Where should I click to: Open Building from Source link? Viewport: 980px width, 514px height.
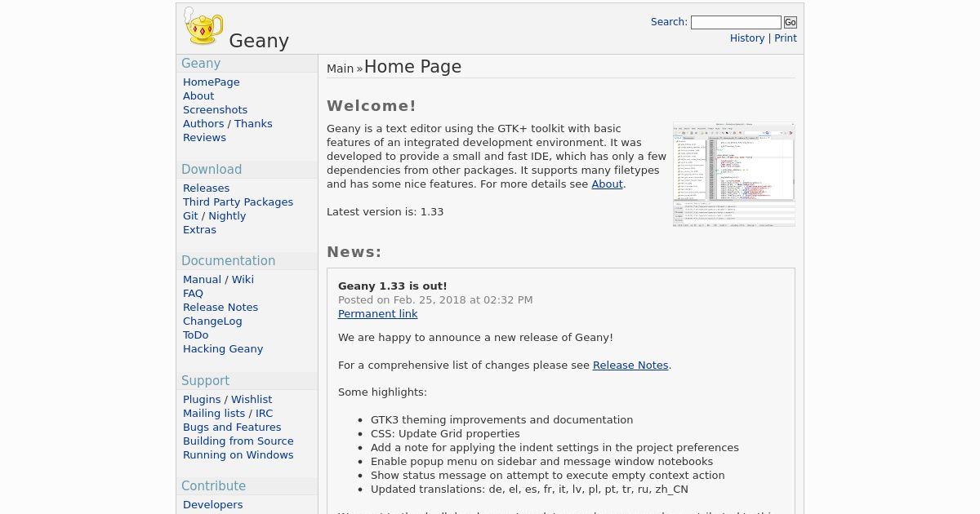238,441
